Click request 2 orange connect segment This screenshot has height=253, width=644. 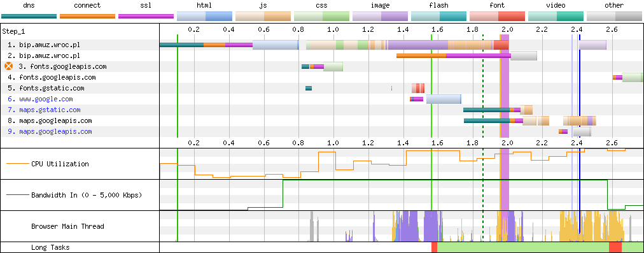pyautogui.click(x=421, y=55)
